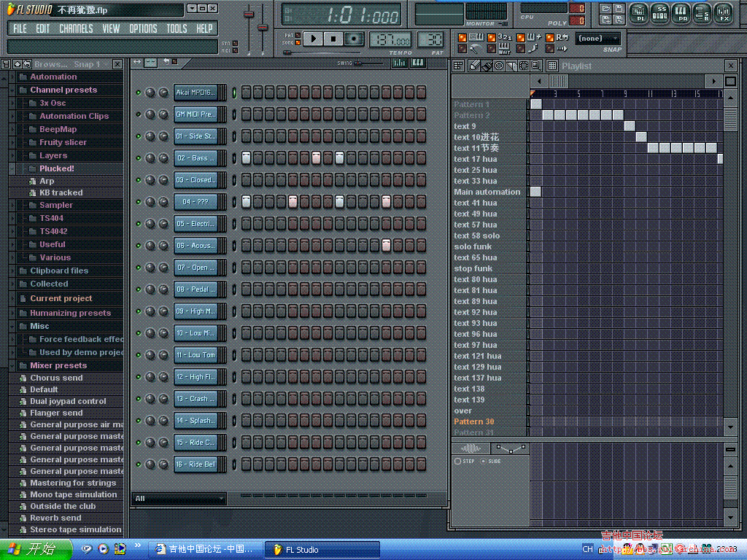Click the SWING slider knob
The image size is (747, 560).
point(357,63)
